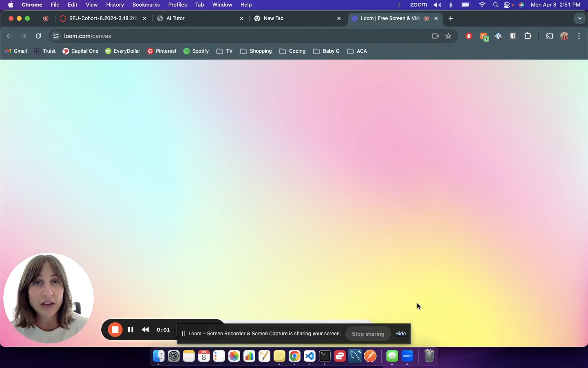The height and width of the screenshot is (368, 588).
Task: Expand the tab search chevron
Action: (x=579, y=18)
